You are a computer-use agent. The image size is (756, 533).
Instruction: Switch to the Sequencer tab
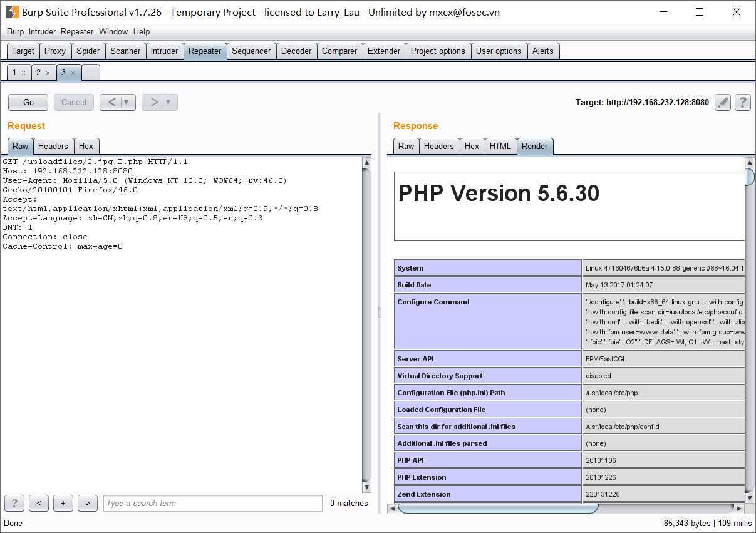coord(251,51)
